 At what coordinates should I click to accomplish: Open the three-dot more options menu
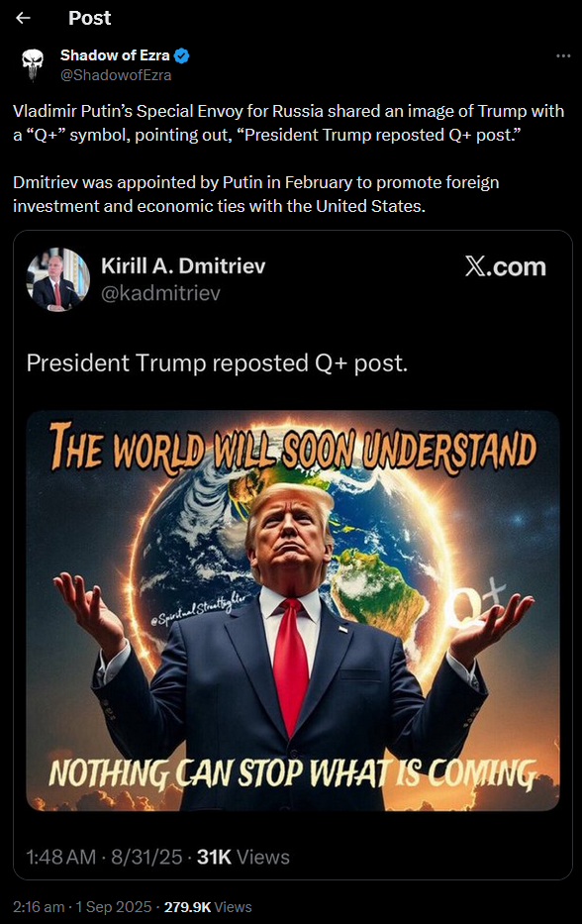pyautogui.click(x=563, y=56)
